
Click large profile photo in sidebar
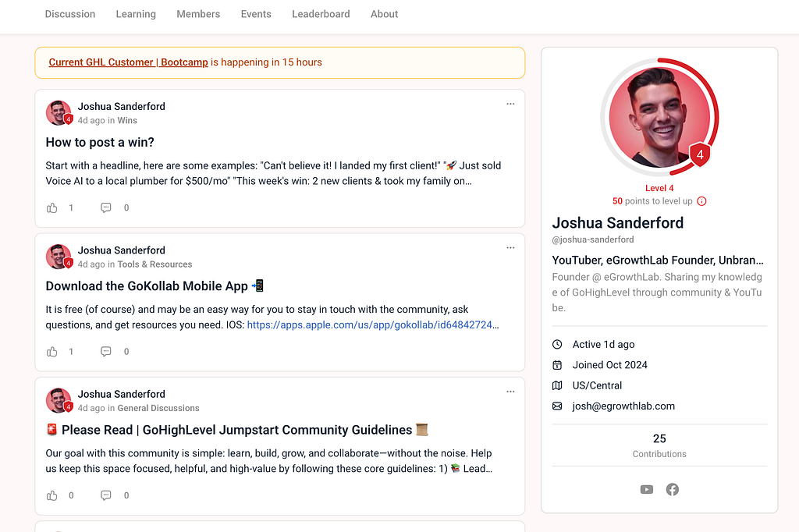click(659, 117)
